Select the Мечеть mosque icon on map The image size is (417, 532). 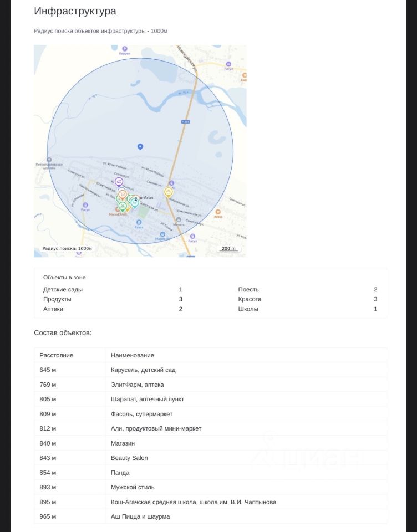179,219
